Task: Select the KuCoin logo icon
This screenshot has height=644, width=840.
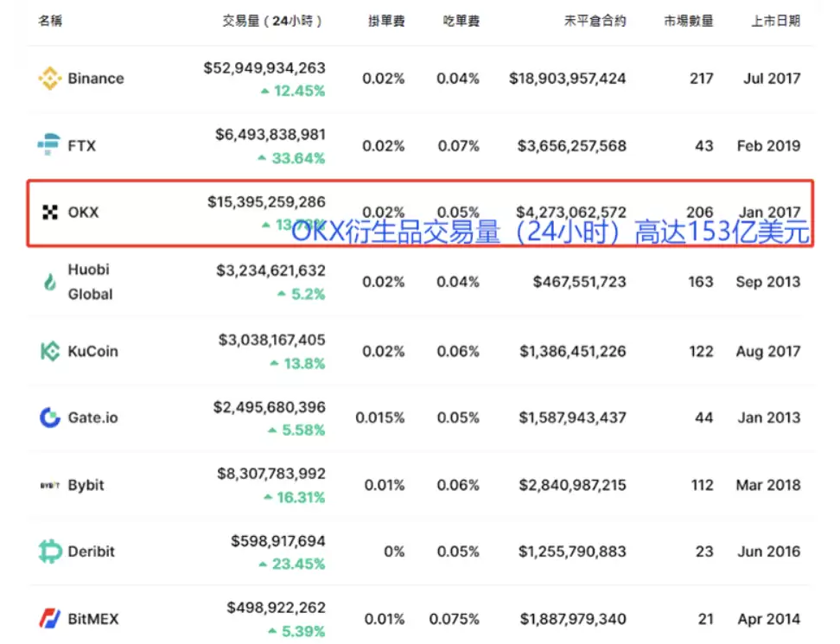Action: 49,351
